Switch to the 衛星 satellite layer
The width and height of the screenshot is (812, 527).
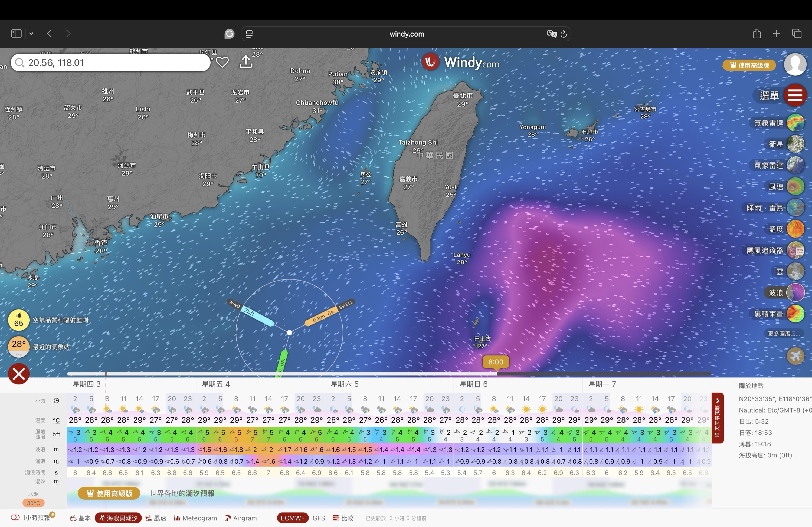795,144
